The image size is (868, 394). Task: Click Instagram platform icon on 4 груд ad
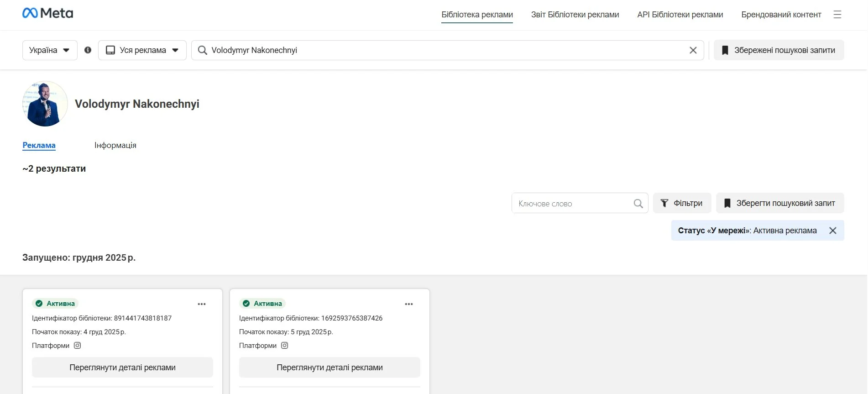78,346
